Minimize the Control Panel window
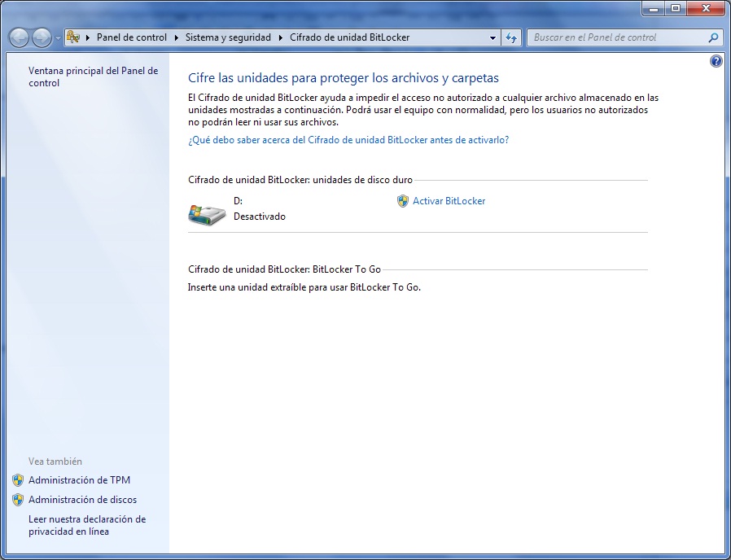 click(x=653, y=8)
